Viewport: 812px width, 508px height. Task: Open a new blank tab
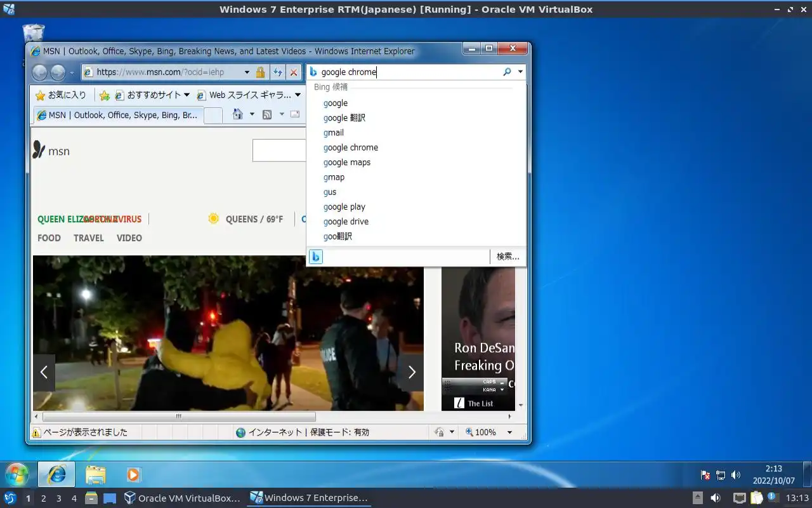213,115
